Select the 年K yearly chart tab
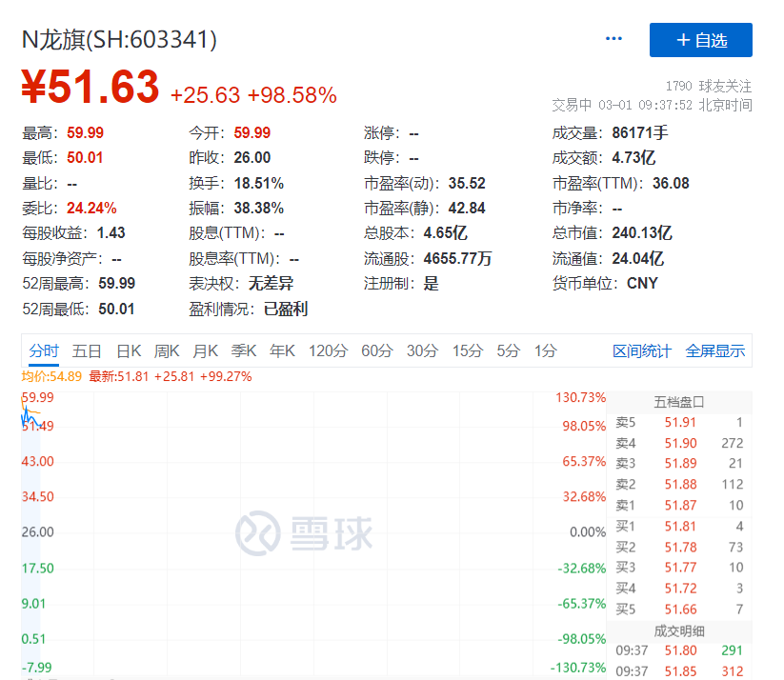784x680 pixels. [282, 350]
